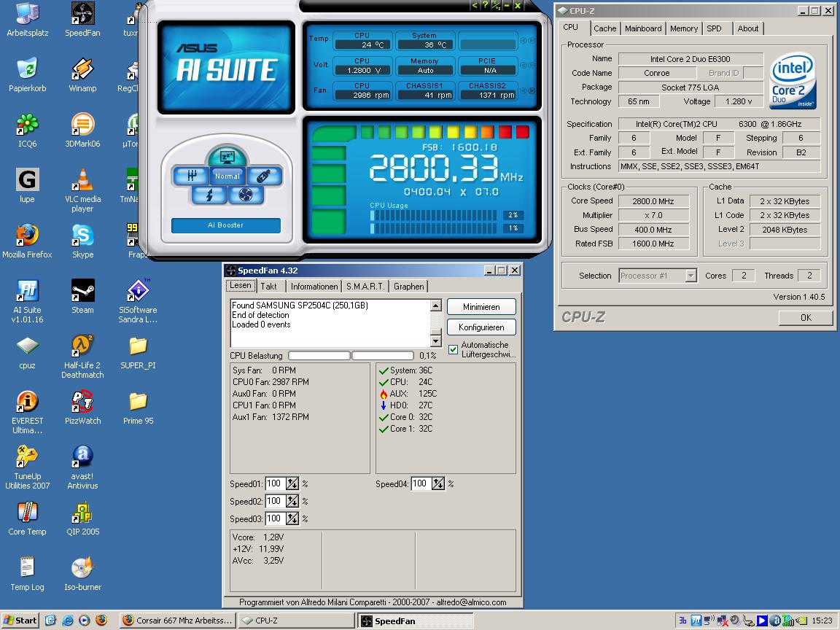Open the Winamp desktop icon
Screen dimensions: 840x630
pyautogui.click(x=82, y=75)
